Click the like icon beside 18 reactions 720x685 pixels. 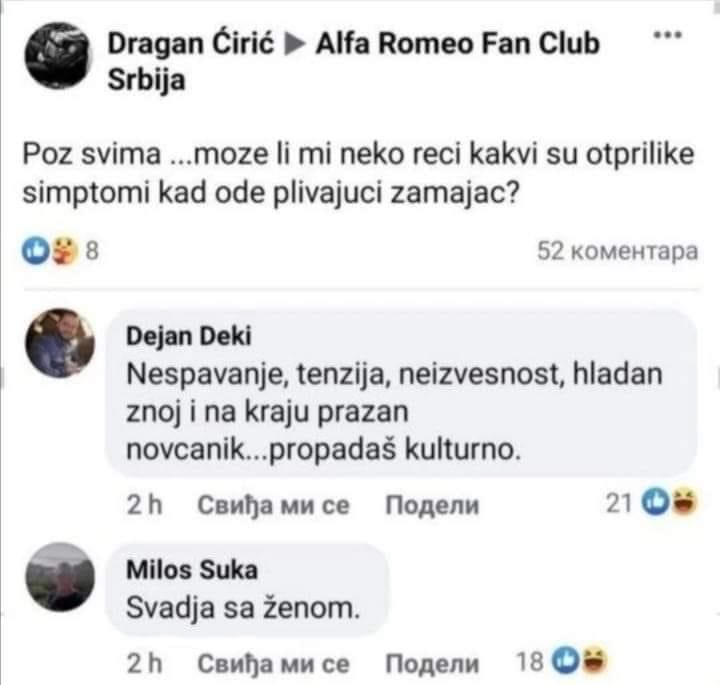click(566, 660)
